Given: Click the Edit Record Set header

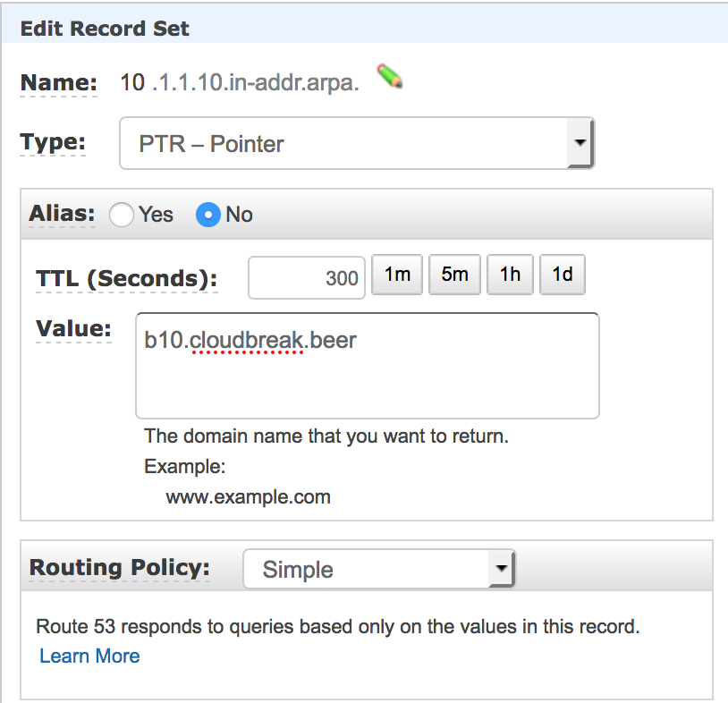Looking at the screenshot, I should point(105,29).
